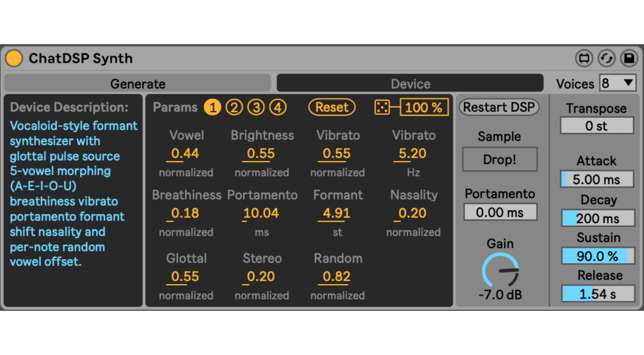Click the Transpose 0 st field
644x355 pixels.
coord(596,126)
